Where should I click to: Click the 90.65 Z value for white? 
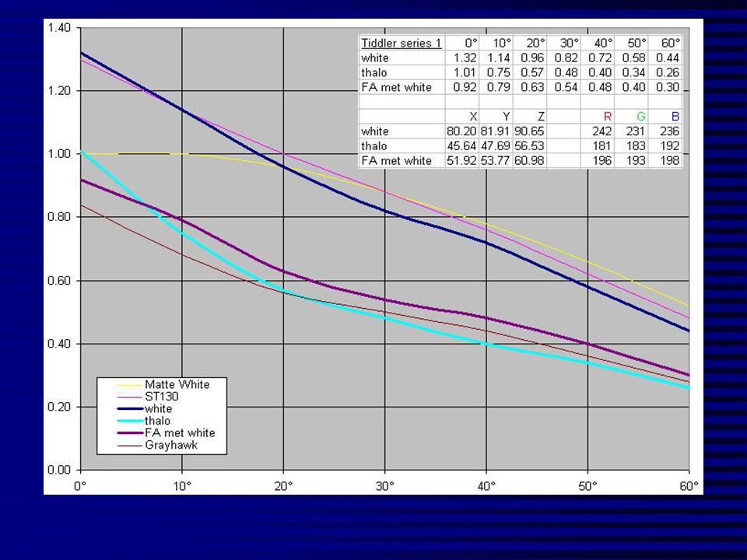(529, 131)
